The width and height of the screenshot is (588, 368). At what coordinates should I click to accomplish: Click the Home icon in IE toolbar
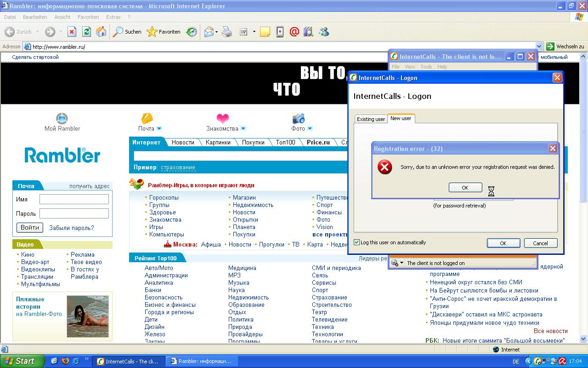101,32
